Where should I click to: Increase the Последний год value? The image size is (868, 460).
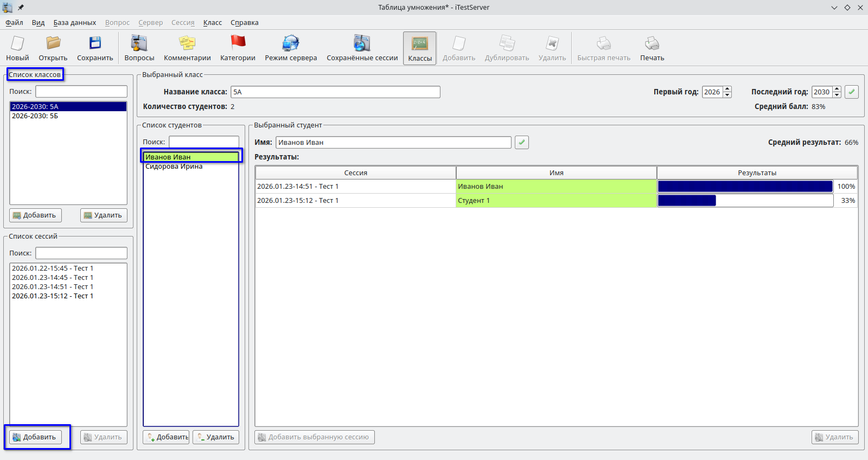[x=837, y=89]
